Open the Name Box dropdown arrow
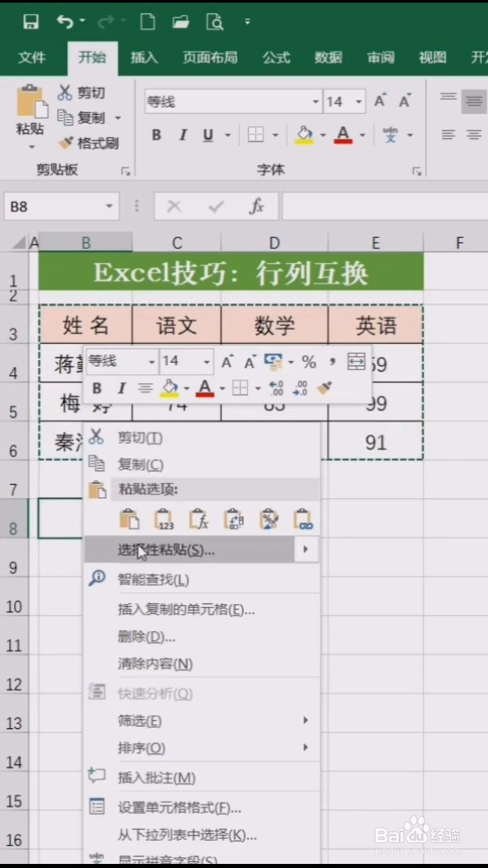Image resolution: width=488 pixels, height=868 pixels. click(108, 207)
